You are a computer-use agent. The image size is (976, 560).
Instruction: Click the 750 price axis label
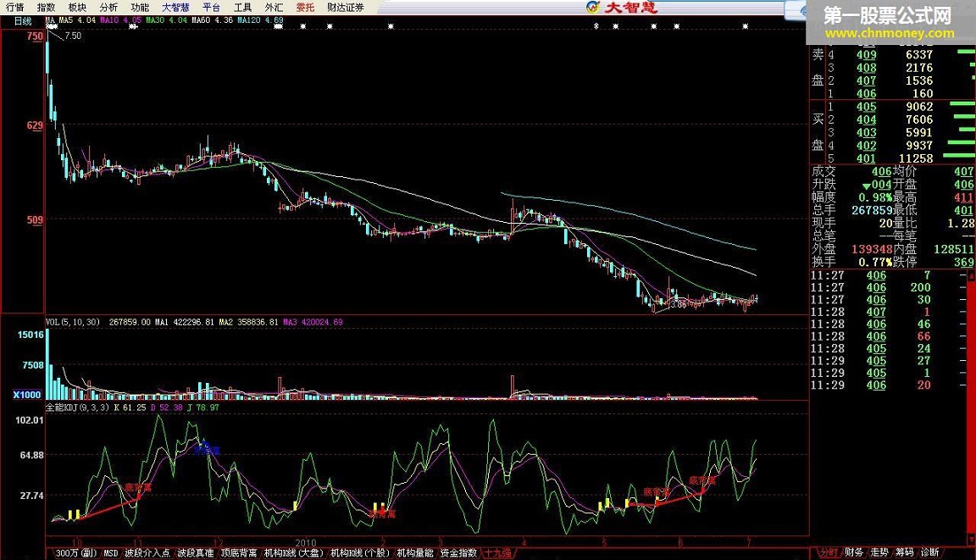[35, 36]
